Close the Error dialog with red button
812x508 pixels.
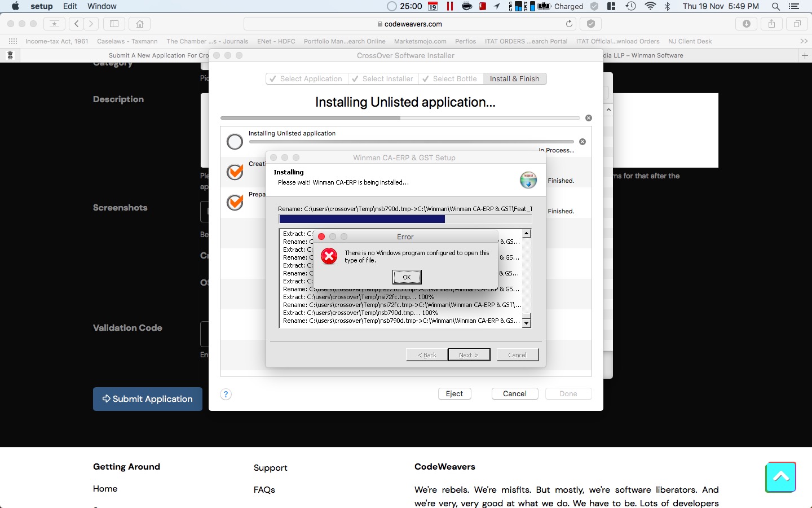[x=321, y=237]
